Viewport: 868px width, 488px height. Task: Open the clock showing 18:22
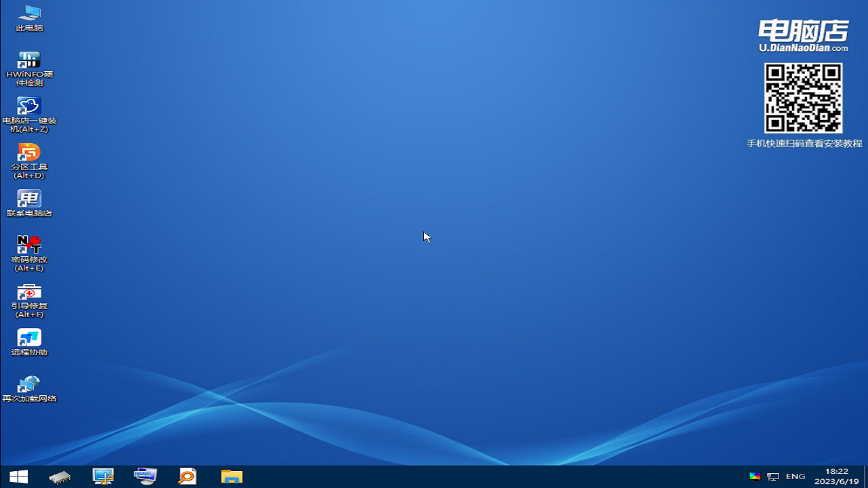click(x=837, y=476)
